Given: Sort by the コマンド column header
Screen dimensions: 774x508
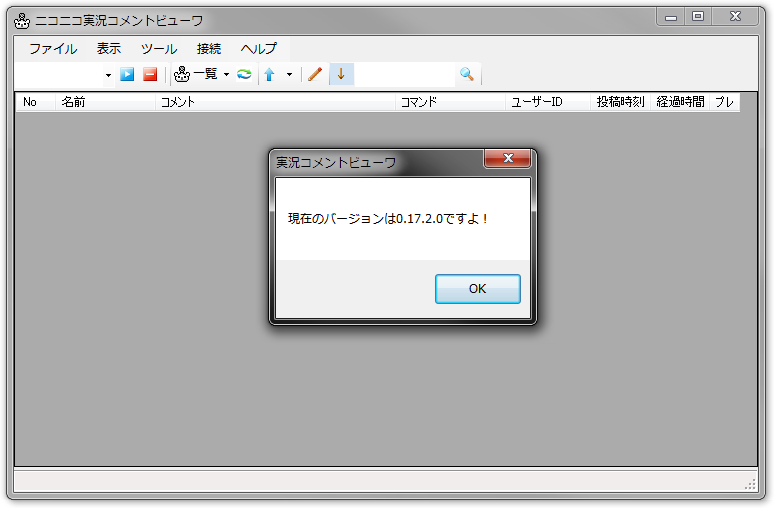Looking at the screenshot, I should click(x=450, y=102).
